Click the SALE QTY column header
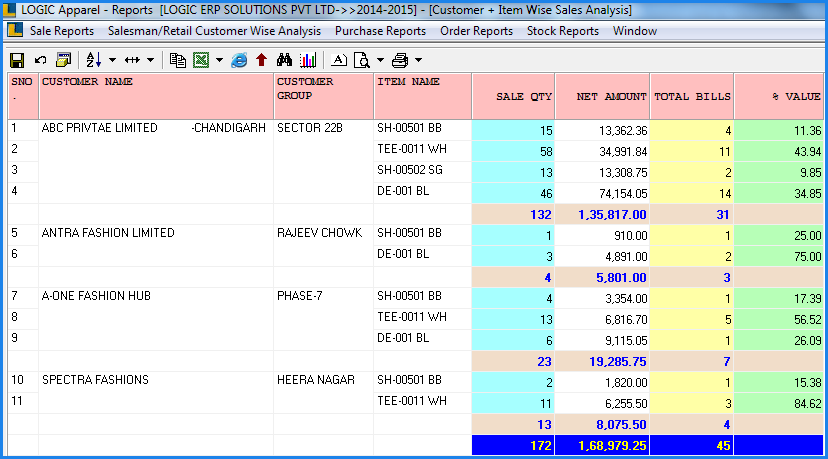Image resolution: width=828 pixels, height=459 pixels. (513, 96)
